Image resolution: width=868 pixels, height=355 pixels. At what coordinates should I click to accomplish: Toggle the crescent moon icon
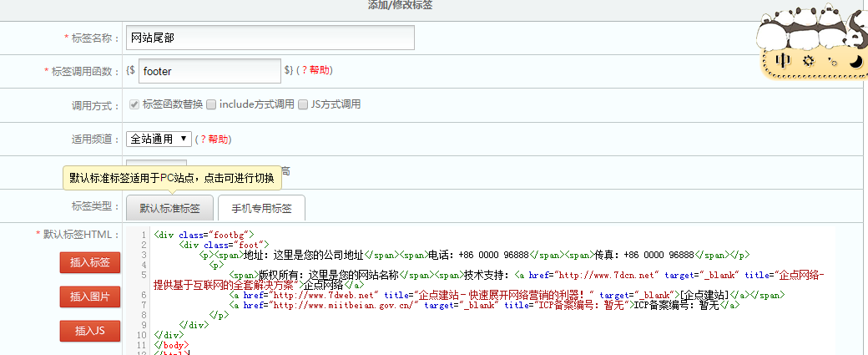click(855, 60)
